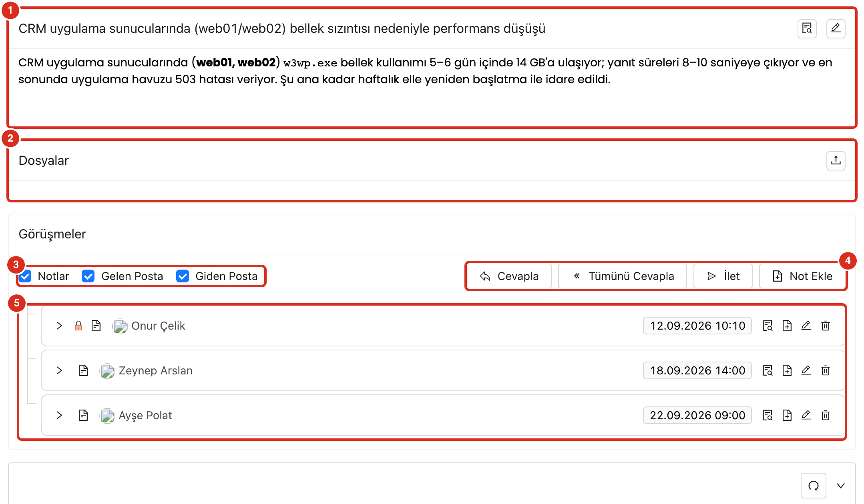Click the 18.09.2026 14:00 date badge
Image resolution: width=864 pixels, height=504 pixels.
pos(697,371)
